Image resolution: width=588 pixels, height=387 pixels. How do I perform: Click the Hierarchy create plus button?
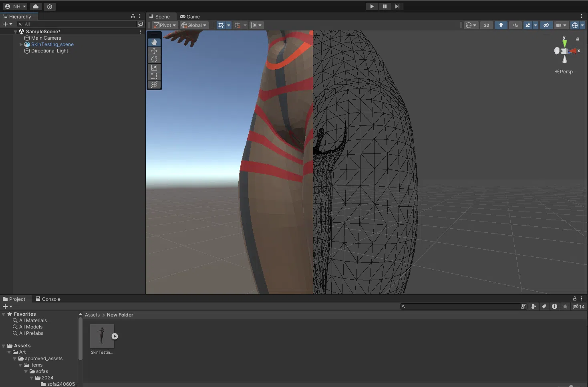click(7, 24)
